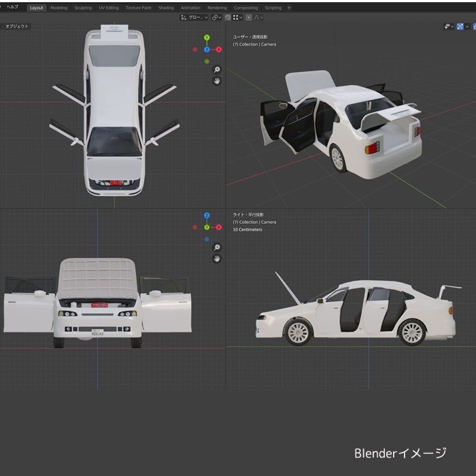Click red X axis on top-left gizmo

pos(218,50)
